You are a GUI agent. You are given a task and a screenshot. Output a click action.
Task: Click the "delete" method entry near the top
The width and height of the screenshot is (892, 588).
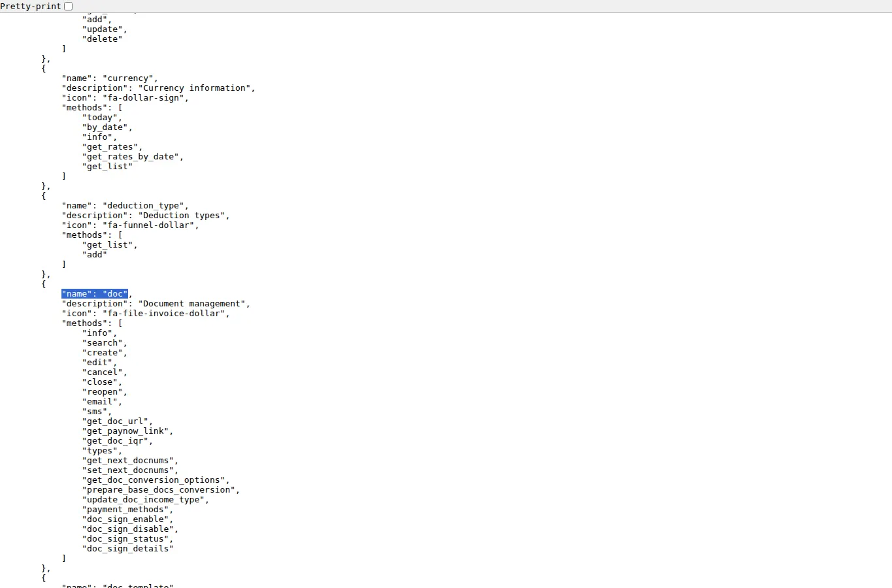click(x=102, y=39)
